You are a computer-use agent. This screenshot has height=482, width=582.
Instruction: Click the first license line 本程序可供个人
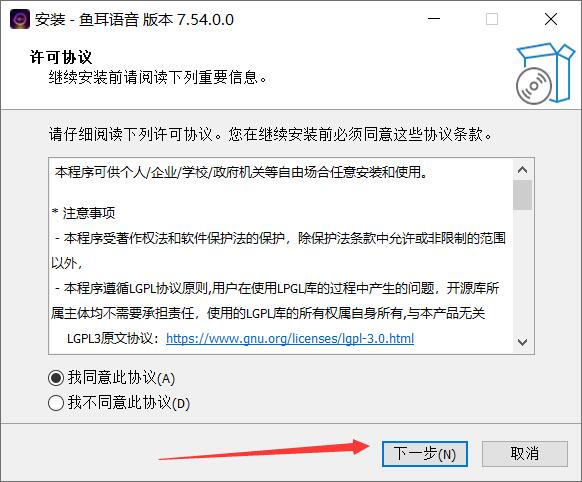[242, 172]
